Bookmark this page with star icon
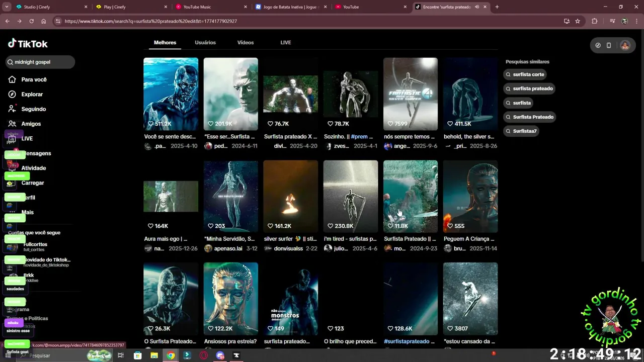This screenshot has width=644, height=362. point(578,21)
